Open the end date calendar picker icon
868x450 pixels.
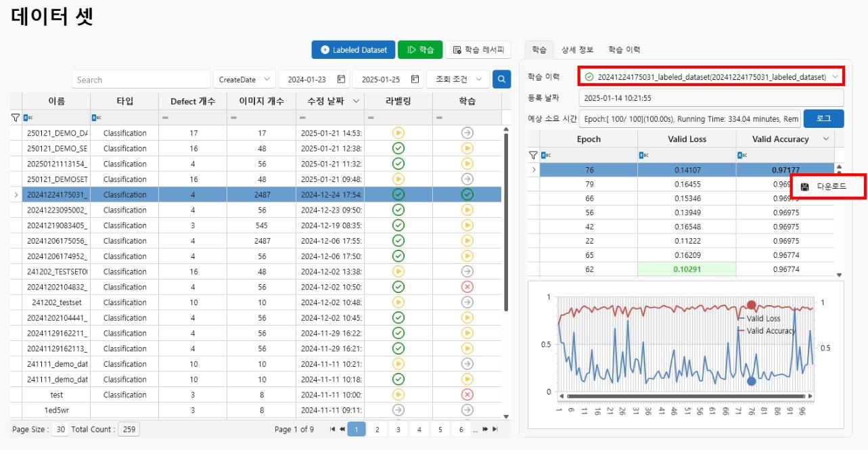(415, 80)
